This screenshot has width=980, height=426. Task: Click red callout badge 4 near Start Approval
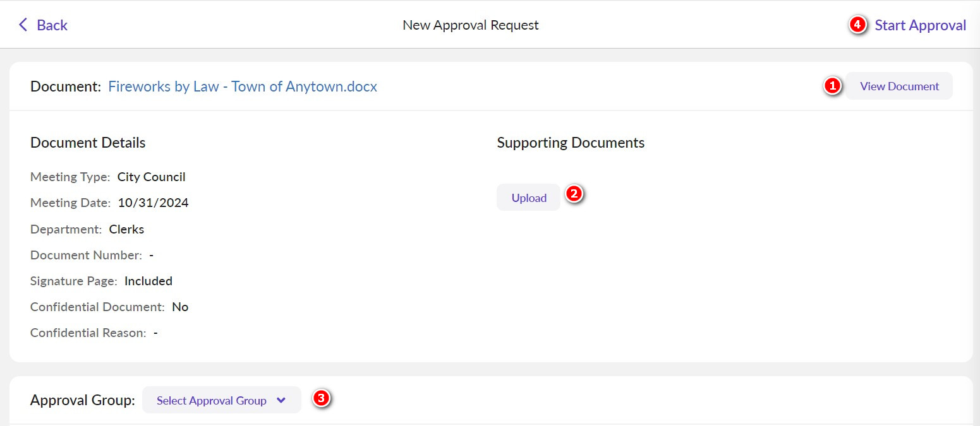pyautogui.click(x=857, y=25)
